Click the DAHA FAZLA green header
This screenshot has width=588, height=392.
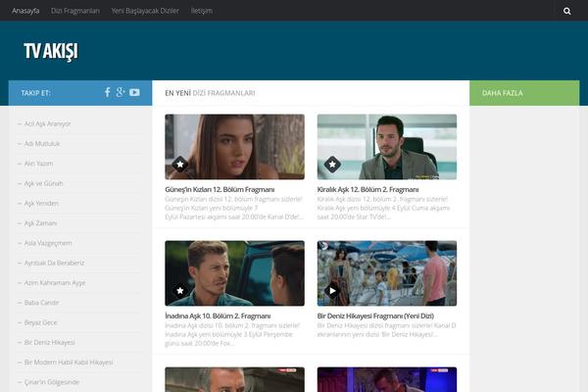pyautogui.click(x=524, y=93)
